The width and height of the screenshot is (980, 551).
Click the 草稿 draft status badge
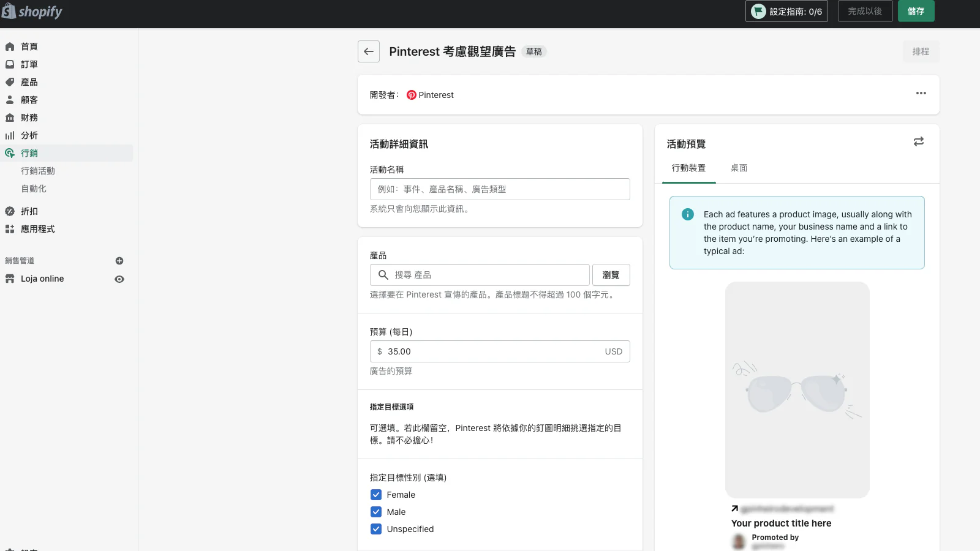534,52
